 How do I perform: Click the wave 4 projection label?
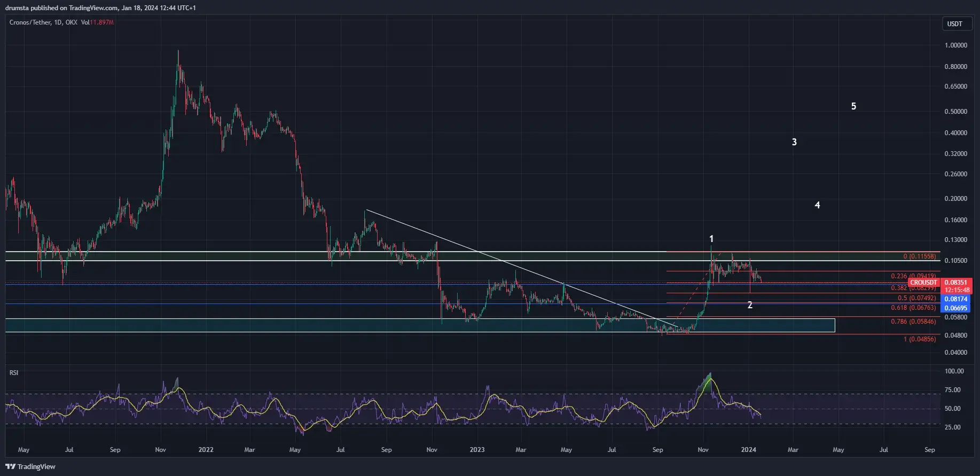pos(817,205)
